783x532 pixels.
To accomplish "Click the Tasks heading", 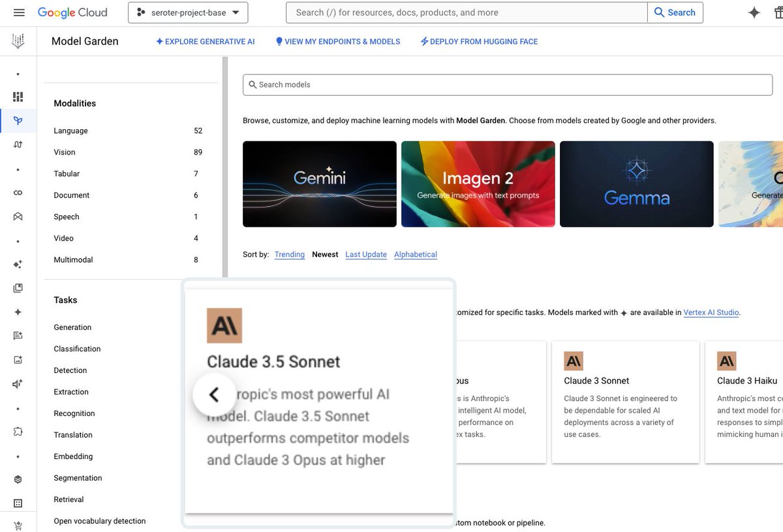I will click(x=65, y=301).
